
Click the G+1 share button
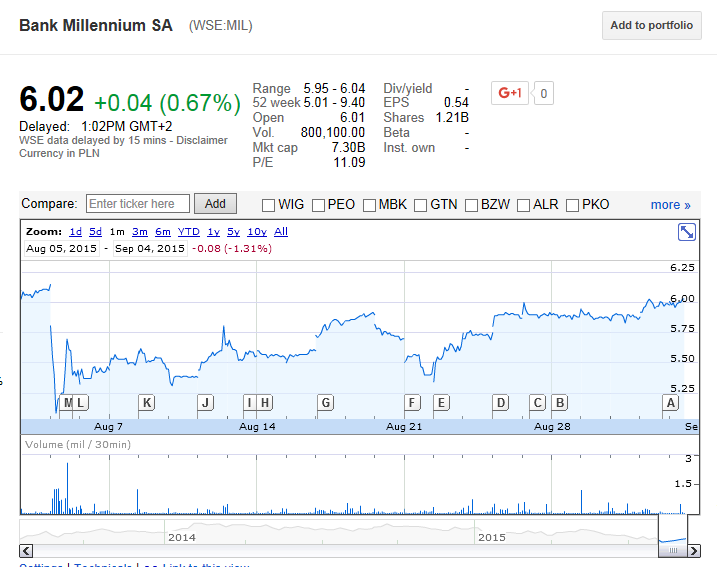(x=509, y=93)
